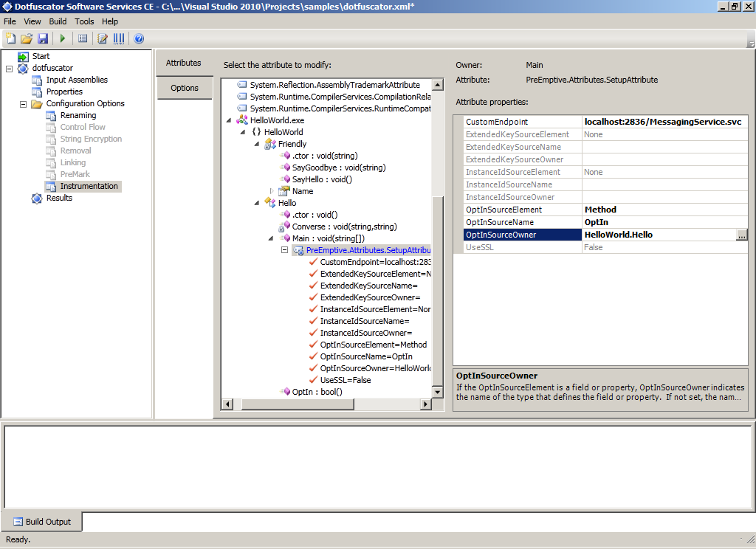Screen dimensions: 756x549
Task: Expand the Name property node
Action: pyautogui.click(x=272, y=191)
